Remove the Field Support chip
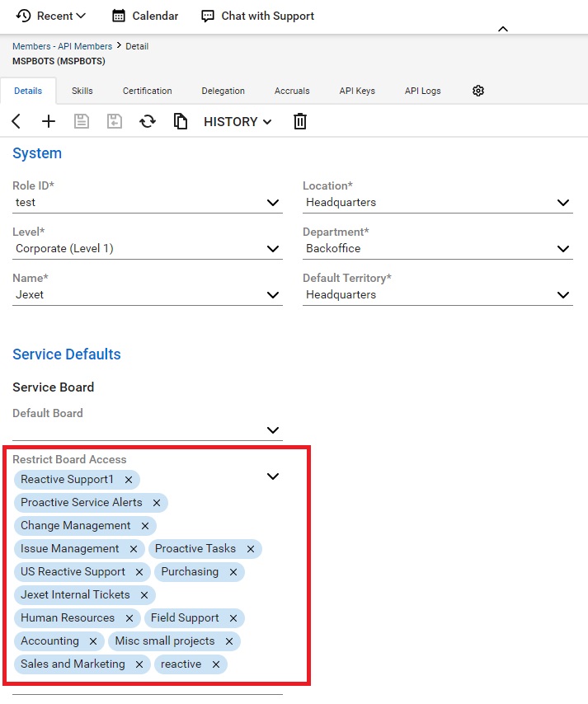This screenshot has height=704, width=588. coord(233,618)
